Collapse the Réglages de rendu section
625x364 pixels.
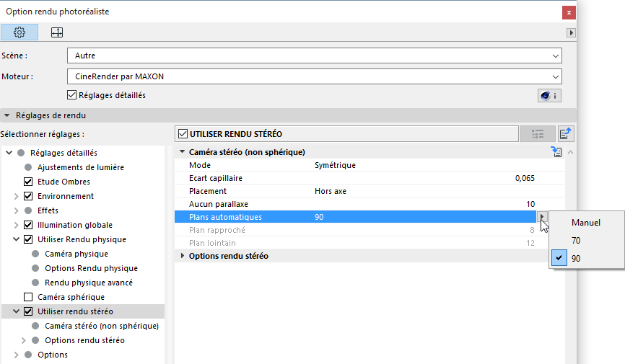[7, 115]
